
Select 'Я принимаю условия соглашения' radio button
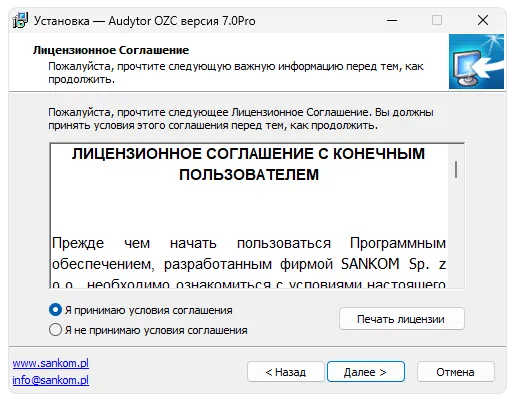55,310
